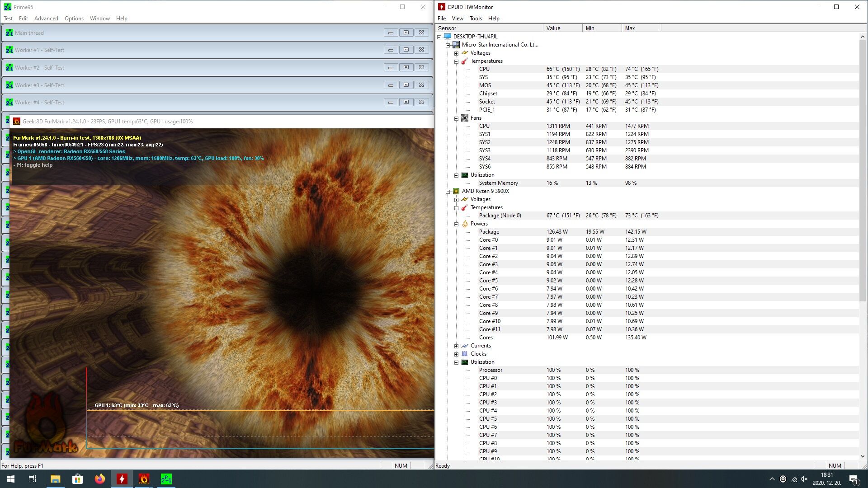The height and width of the screenshot is (488, 868).
Task: Click HWMonitor scrollbar up arrow
Action: 863,37
